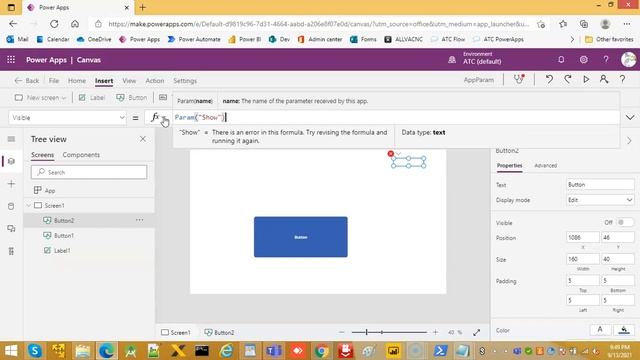Viewport: 640px width, 360px height.
Task: Open the environment picker icon
Action: coord(452,60)
